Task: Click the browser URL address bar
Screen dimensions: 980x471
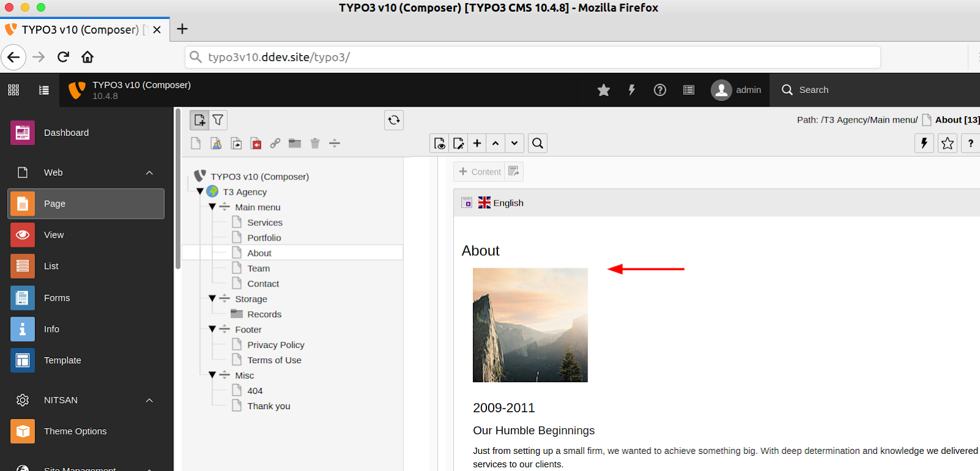Action: (x=532, y=57)
